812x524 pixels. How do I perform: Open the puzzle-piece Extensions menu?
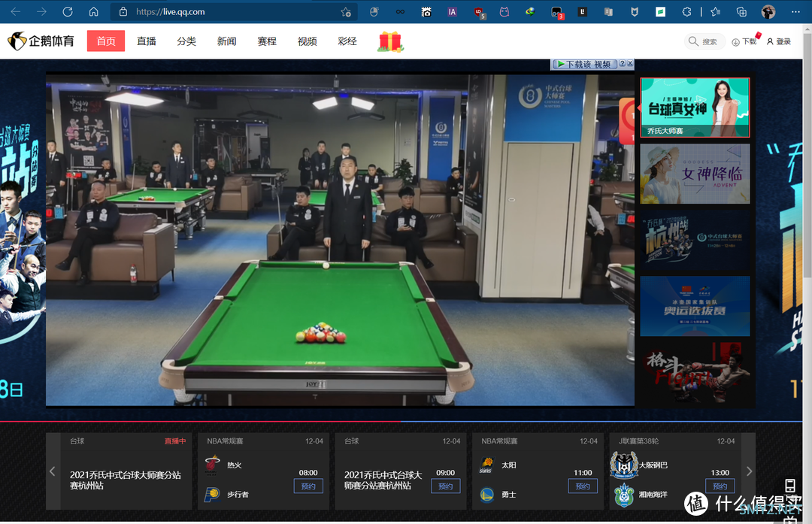686,11
